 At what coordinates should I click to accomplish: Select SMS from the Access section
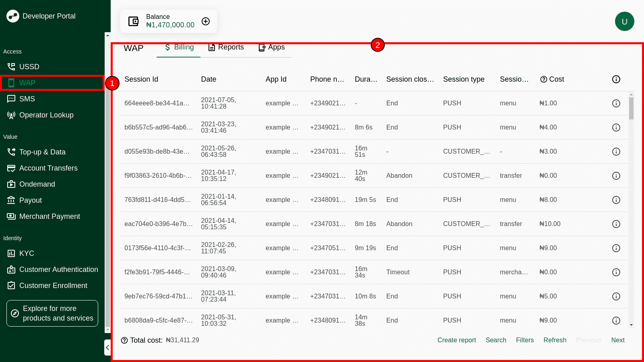click(x=27, y=99)
